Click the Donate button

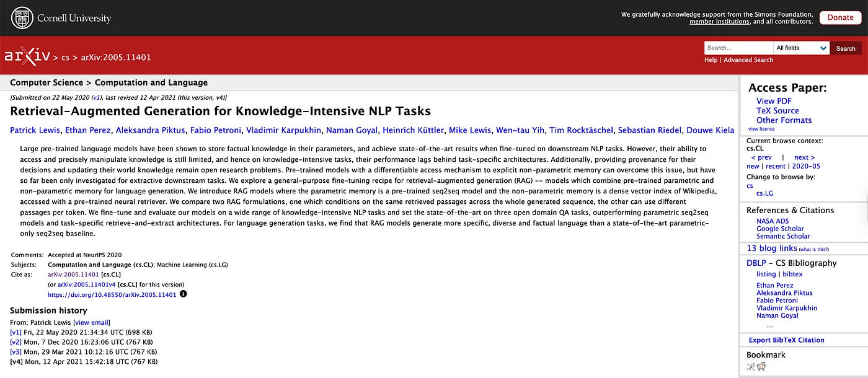840,18
